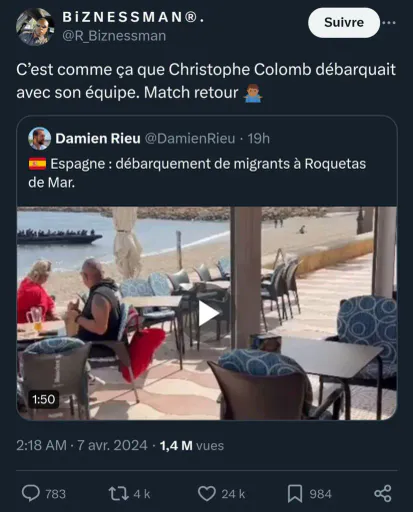Open the @DamienRieu handle

coord(190,138)
